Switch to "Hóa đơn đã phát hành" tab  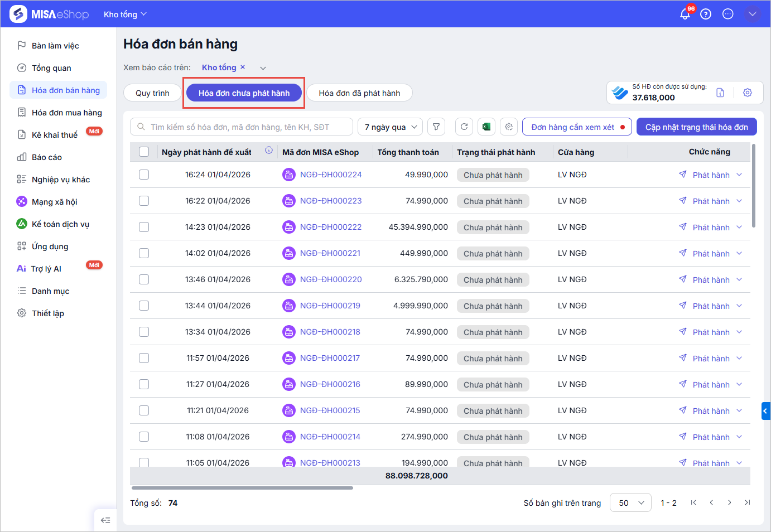[359, 93]
